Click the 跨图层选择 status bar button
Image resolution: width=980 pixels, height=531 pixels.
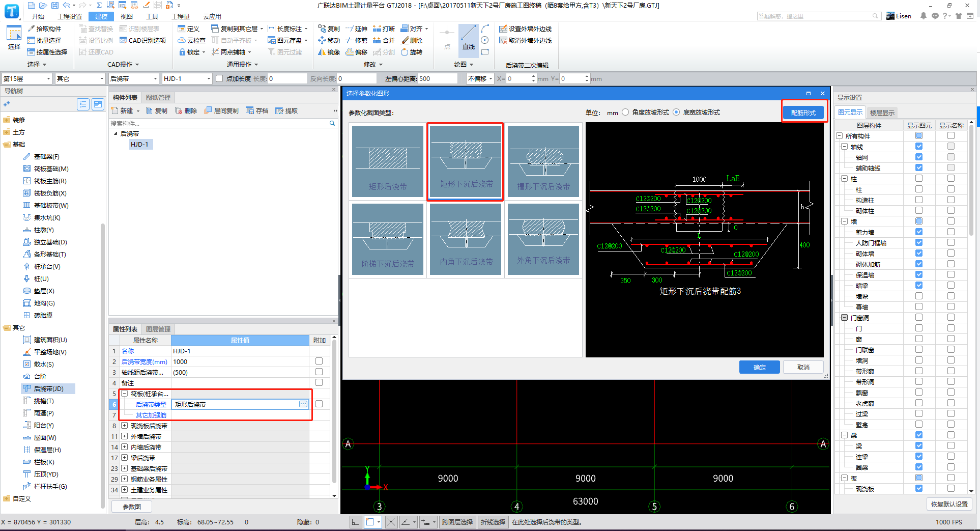point(457,522)
